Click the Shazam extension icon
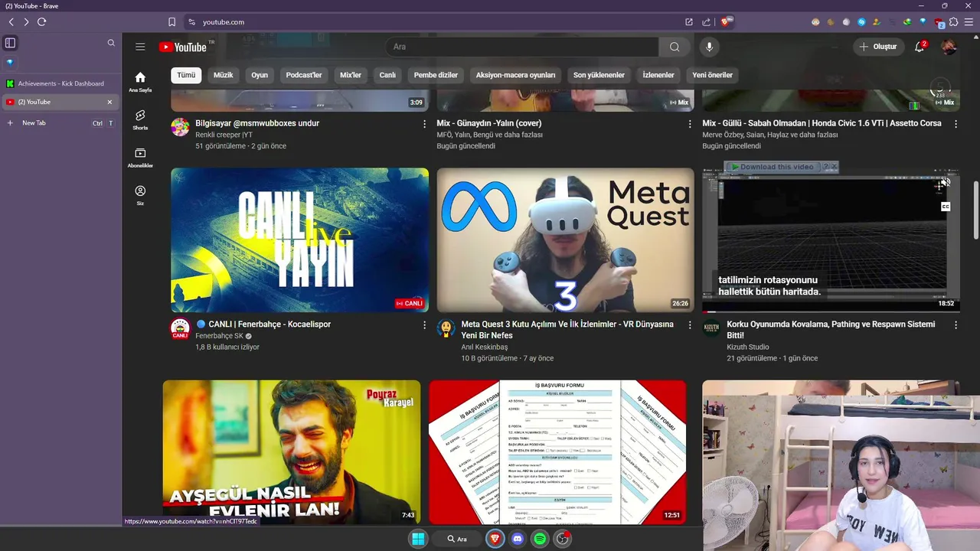 [x=861, y=22]
